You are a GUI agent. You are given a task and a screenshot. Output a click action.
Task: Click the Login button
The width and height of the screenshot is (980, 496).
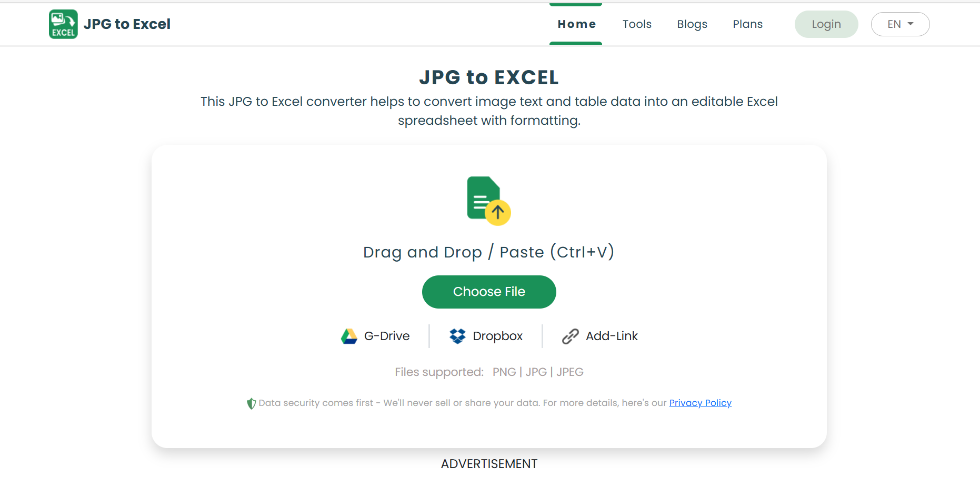pyautogui.click(x=826, y=24)
